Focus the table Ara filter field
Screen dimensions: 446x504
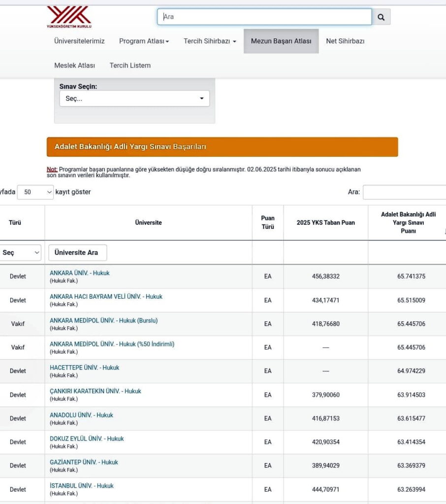404,192
